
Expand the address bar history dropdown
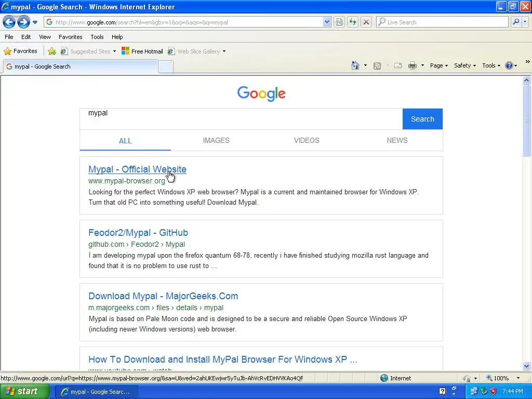[327, 22]
